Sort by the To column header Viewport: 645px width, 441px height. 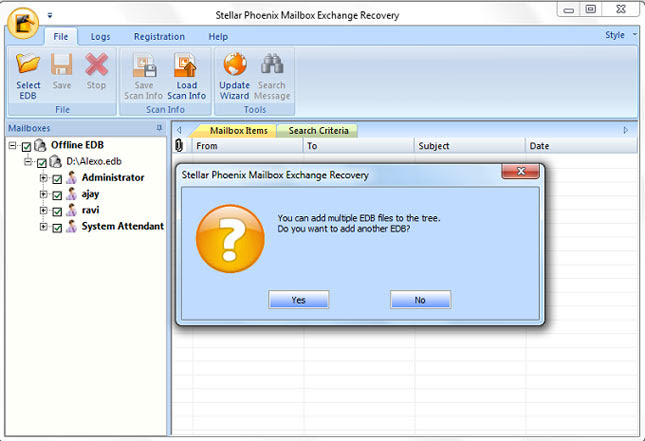[x=358, y=146]
